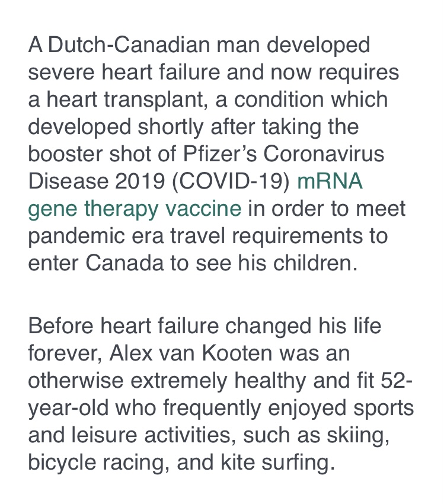Click the name 'Alex van Kooten'
444x504 pixels.
point(191,353)
